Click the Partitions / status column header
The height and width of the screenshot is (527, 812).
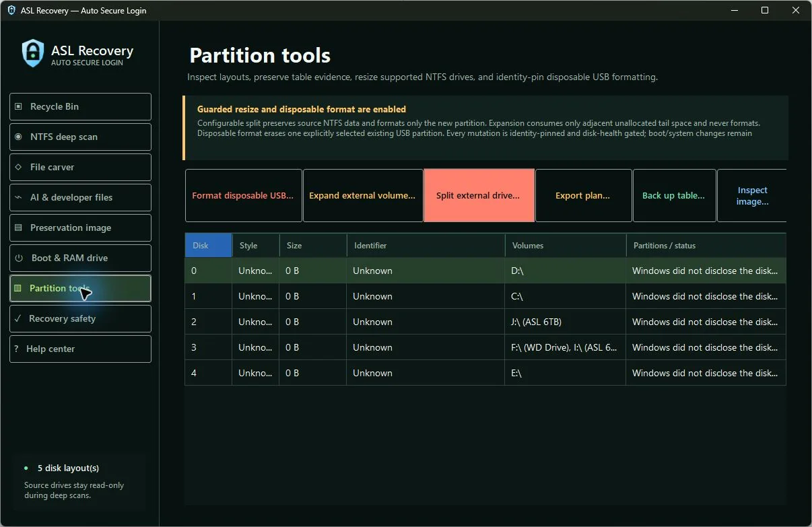[706, 246]
